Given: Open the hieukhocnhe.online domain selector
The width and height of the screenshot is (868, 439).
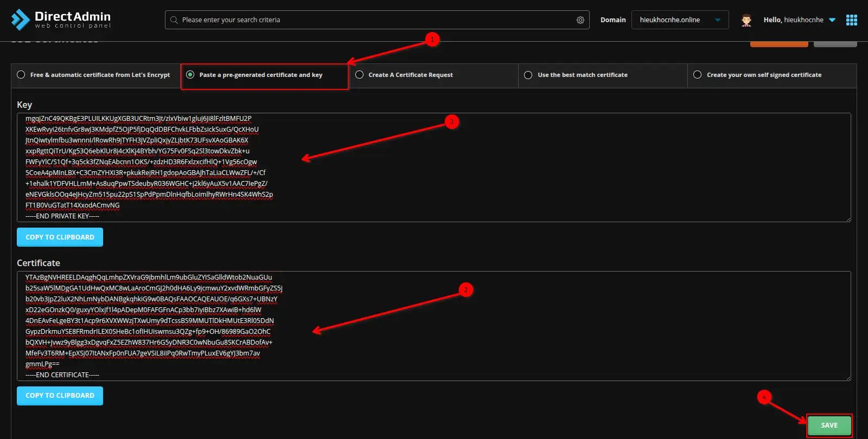Looking at the screenshot, I should (x=680, y=20).
